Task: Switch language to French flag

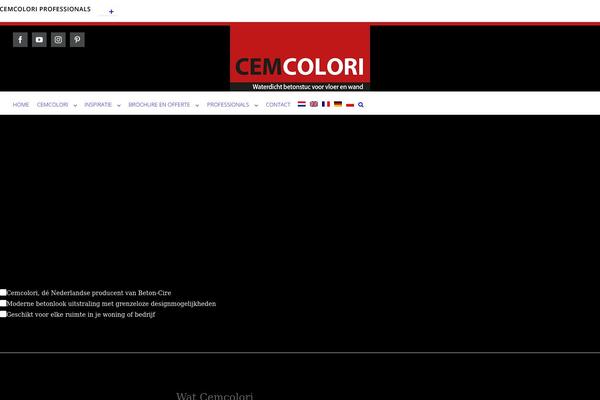Action: tap(326, 104)
